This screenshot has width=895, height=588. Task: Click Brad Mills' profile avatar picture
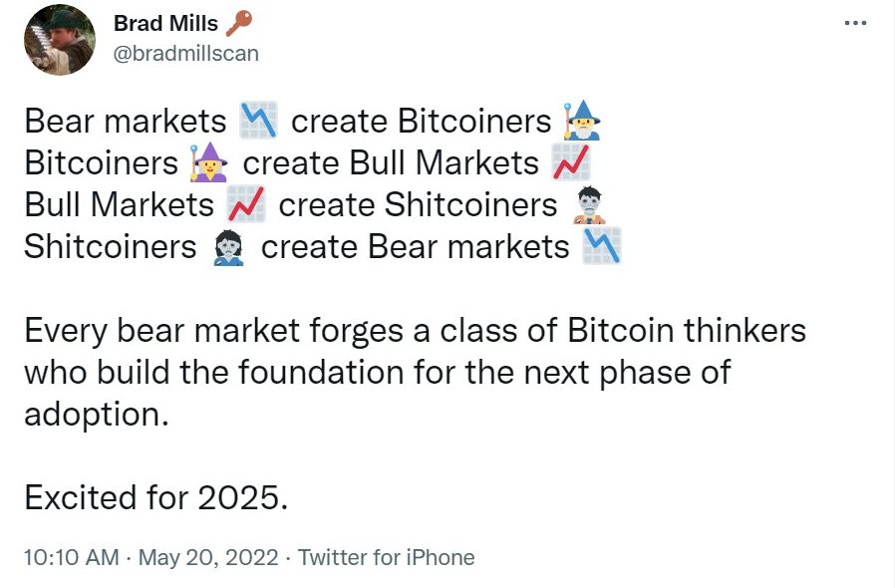(59, 39)
